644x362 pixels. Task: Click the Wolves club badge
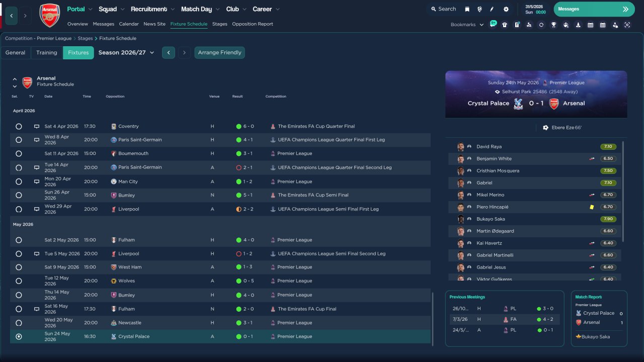pyautogui.click(x=114, y=281)
